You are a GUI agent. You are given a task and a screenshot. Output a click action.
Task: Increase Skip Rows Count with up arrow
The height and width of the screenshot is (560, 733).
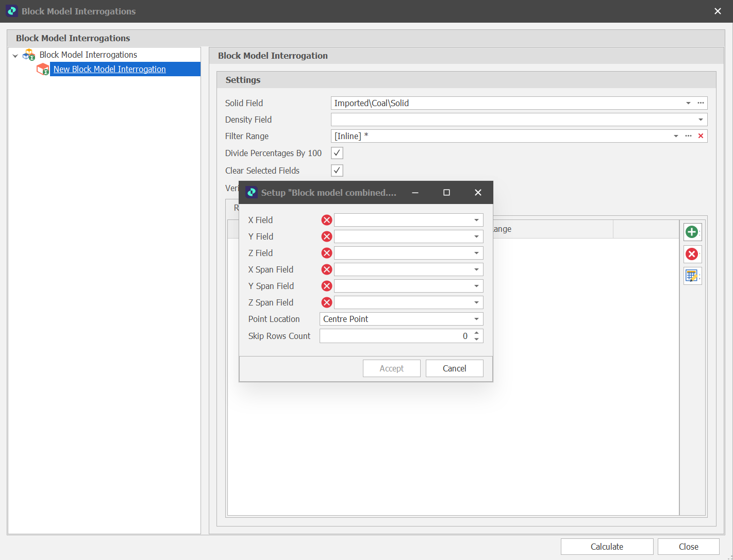477,333
